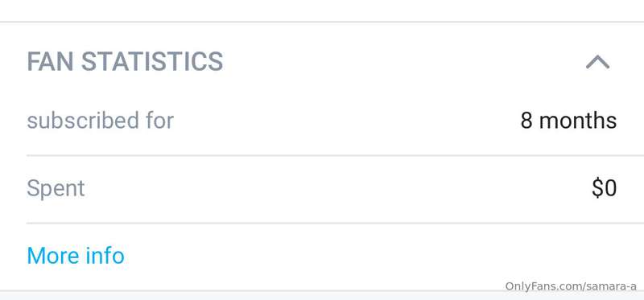Viewport: 644px width, 300px height.
Task: Click the $0 spent amount
Action: coord(605,188)
